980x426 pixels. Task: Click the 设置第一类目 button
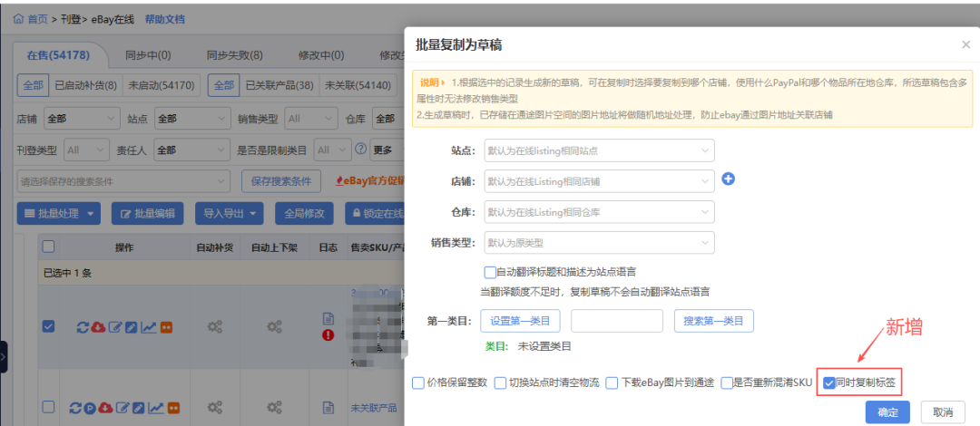525,321
